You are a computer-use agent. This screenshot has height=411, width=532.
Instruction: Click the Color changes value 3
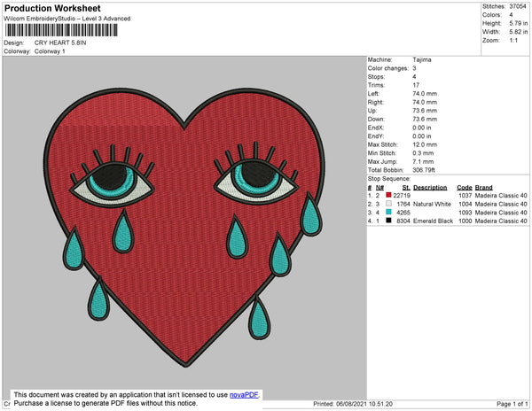click(414, 68)
